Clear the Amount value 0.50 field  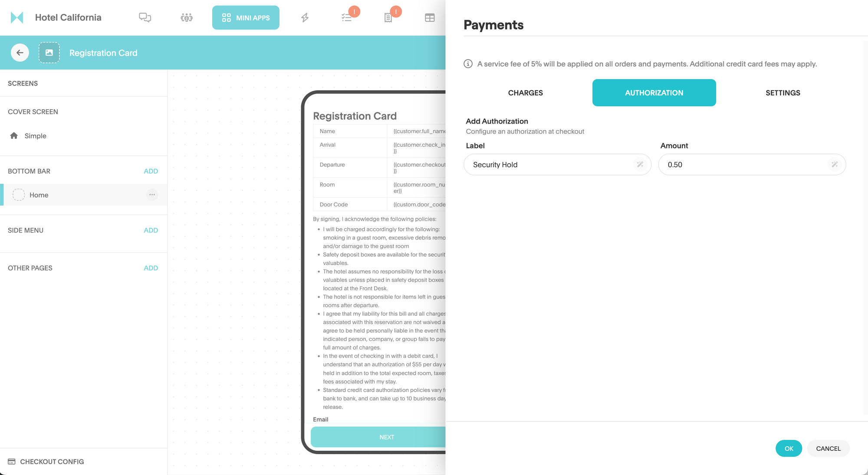[835, 164]
